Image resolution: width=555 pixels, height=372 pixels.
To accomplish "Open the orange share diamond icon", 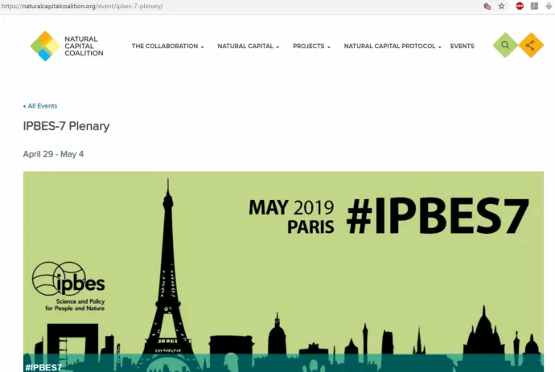I will (x=531, y=45).
